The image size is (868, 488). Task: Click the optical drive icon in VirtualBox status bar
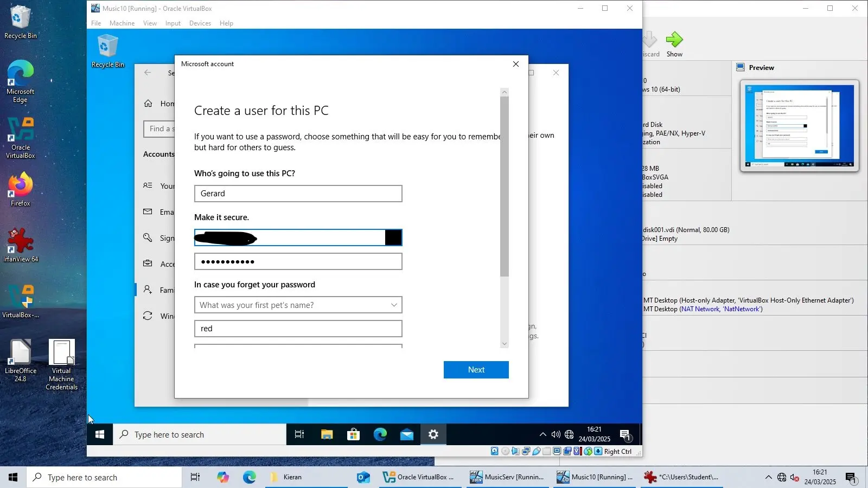point(505,451)
